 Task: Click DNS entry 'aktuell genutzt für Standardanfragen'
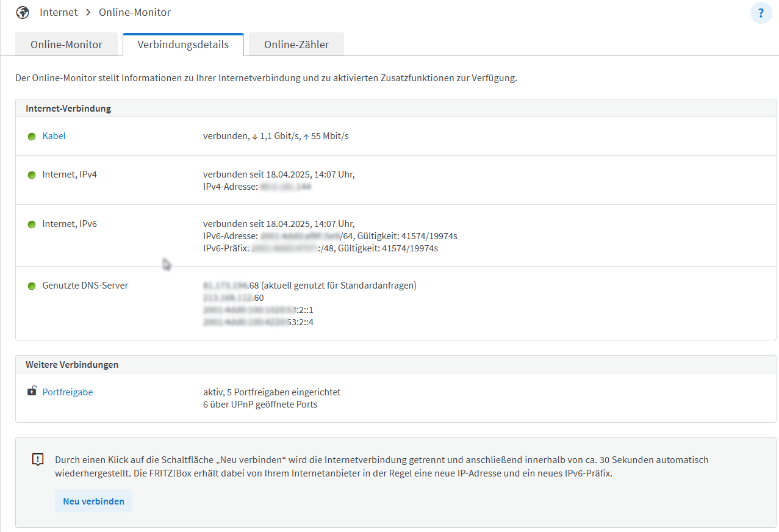pyautogui.click(x=310, y=286)
